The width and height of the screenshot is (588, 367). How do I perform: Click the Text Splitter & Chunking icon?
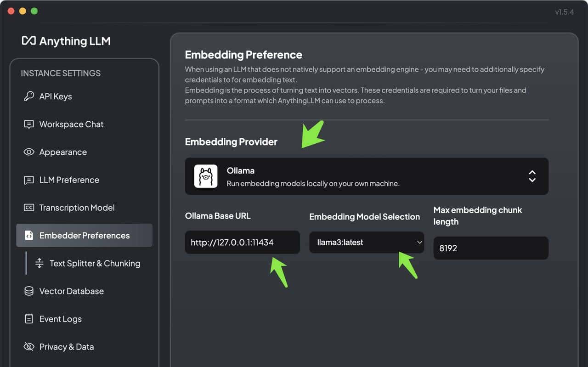(x=40, y=263)
